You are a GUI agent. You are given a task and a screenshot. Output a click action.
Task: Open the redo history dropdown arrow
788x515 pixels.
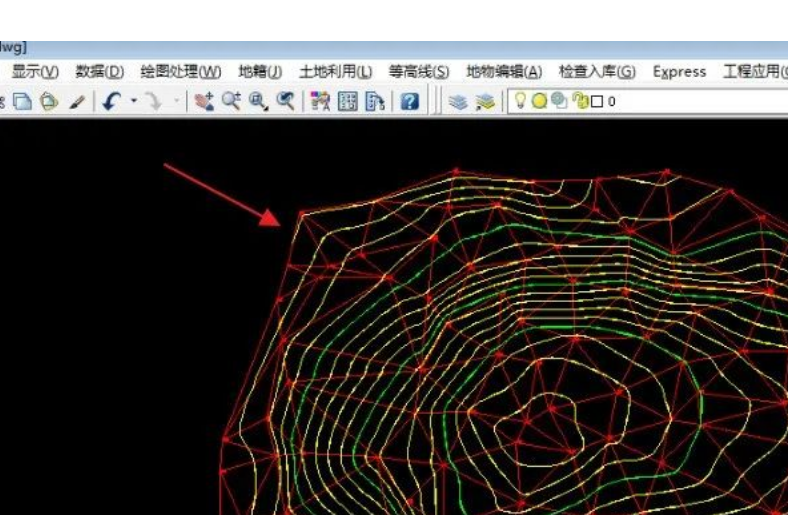point(175,101)
